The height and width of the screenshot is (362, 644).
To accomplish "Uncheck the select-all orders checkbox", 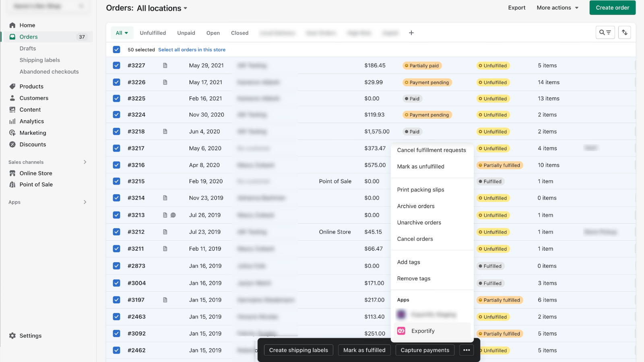I will click(116, 49).
